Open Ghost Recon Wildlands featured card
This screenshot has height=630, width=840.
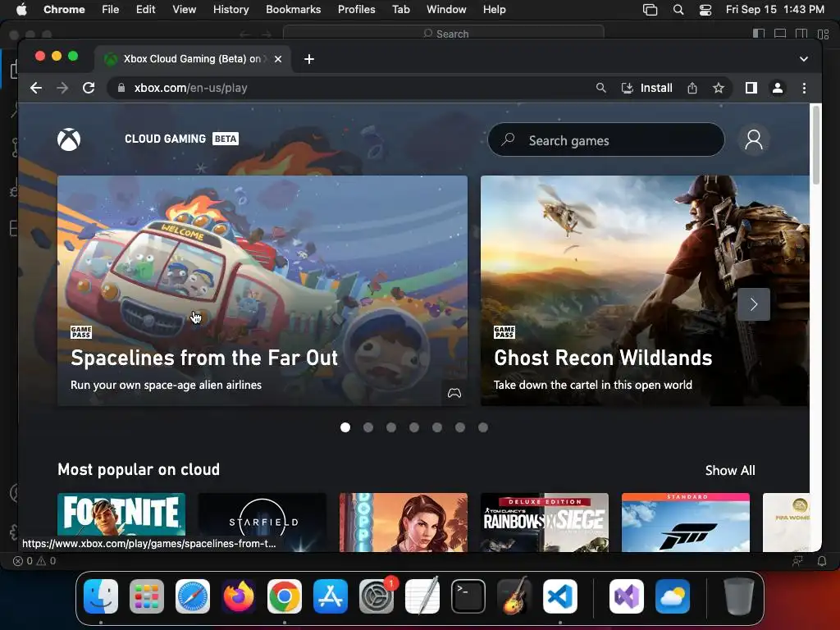[645, 290]
